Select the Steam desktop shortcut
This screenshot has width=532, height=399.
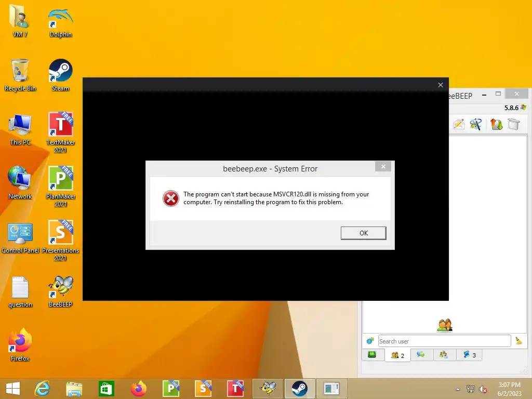60,75
